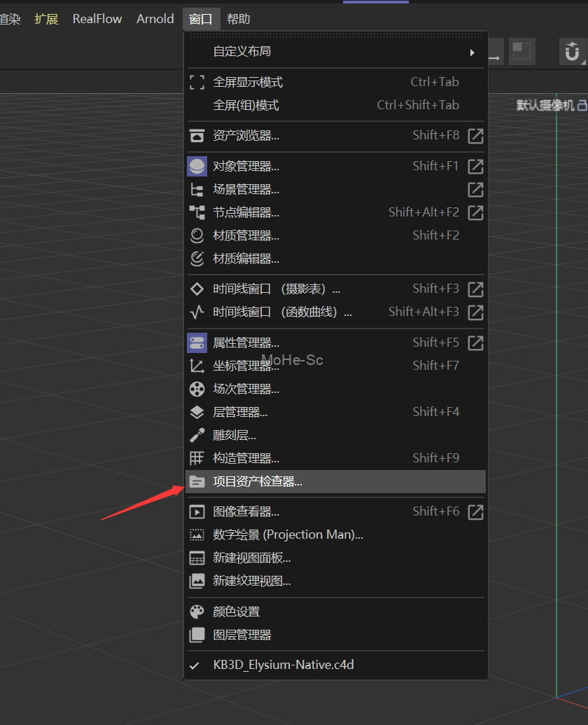The width and height of the screenshot is (588, 725).
Task: Click the Asset Browser (资产浏览器) icon
Action: [x=197, y=136]
